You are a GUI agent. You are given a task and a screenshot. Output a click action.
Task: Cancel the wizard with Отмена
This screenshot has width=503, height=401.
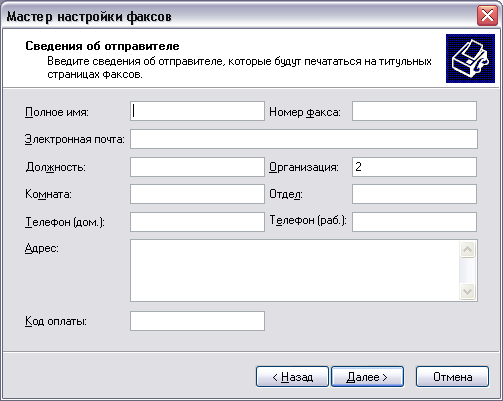point(452,377)
